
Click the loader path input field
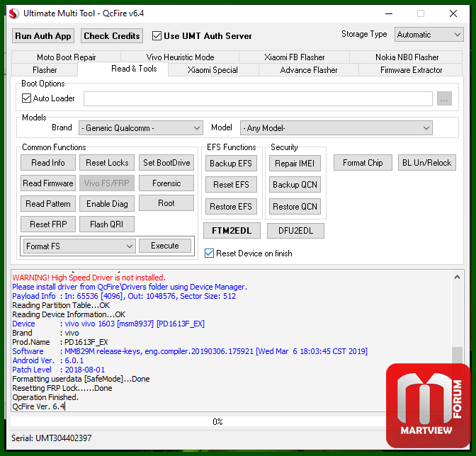[258, 99]
